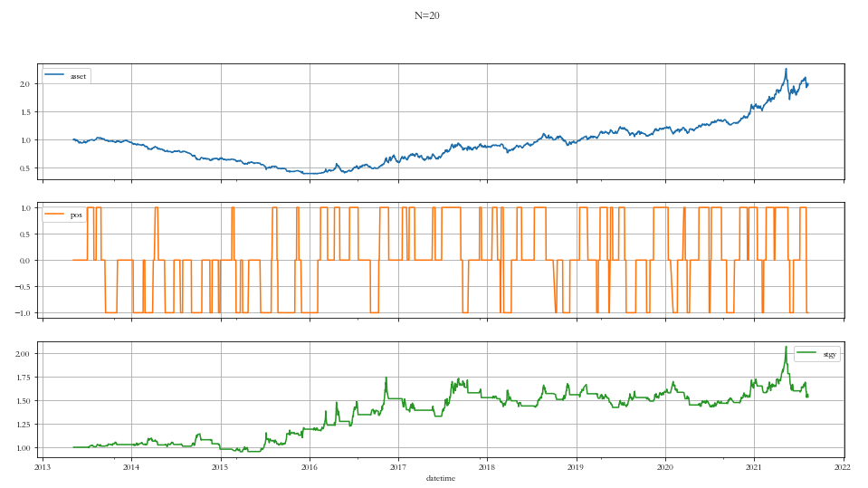Click the -1.0 y-tick on pos chart
The height and width of the screenshot is (488, 868).
[24, 313]
